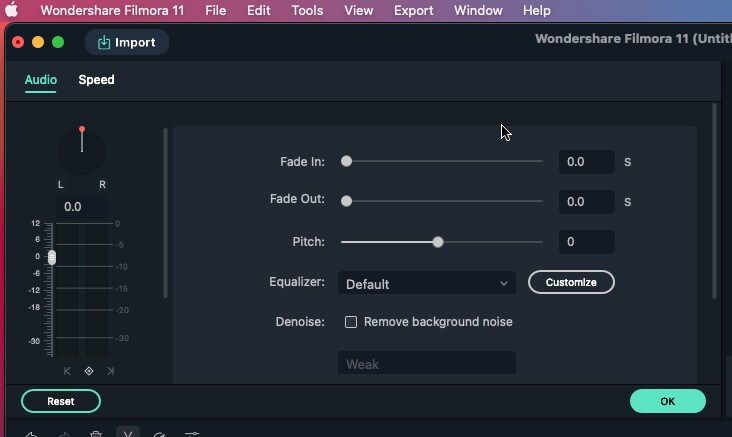Click the volume fader handle

[x=52, y=257]
